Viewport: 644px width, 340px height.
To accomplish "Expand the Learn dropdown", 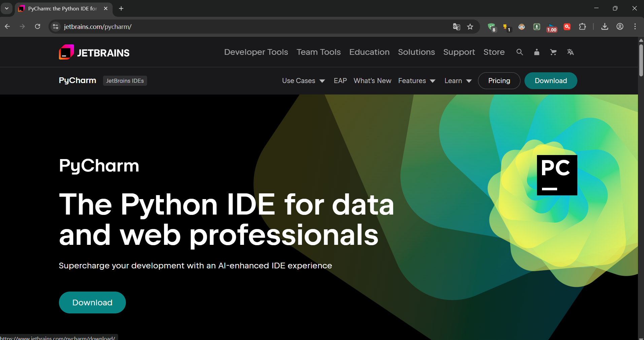I will pos(458,81).
